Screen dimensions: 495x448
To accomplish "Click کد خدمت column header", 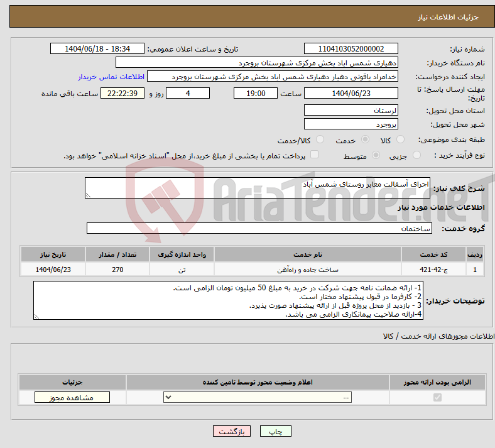I will (434, 254).
